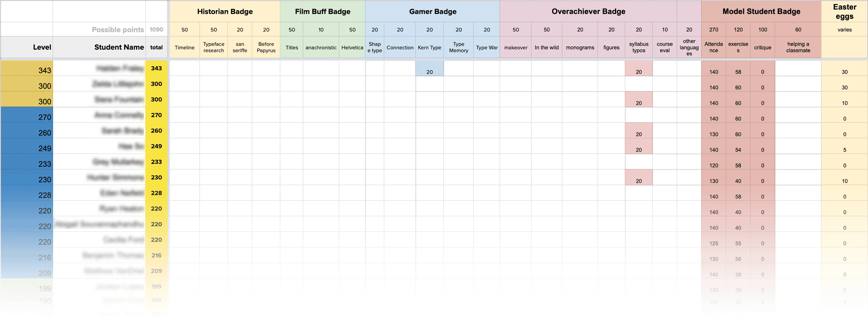Screen dimensions: 868x322
Task: Click the Level cell showing 270
Action: pos(27,115)
